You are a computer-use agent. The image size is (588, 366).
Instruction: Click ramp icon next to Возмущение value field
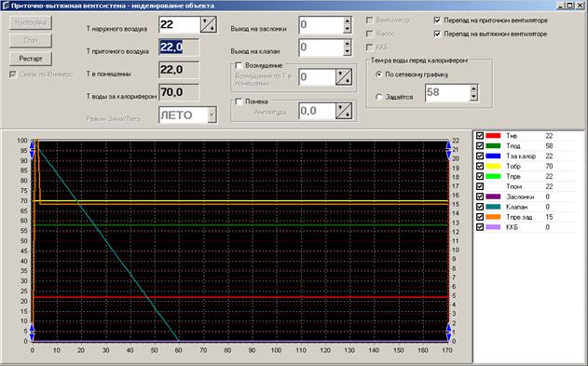344,77
